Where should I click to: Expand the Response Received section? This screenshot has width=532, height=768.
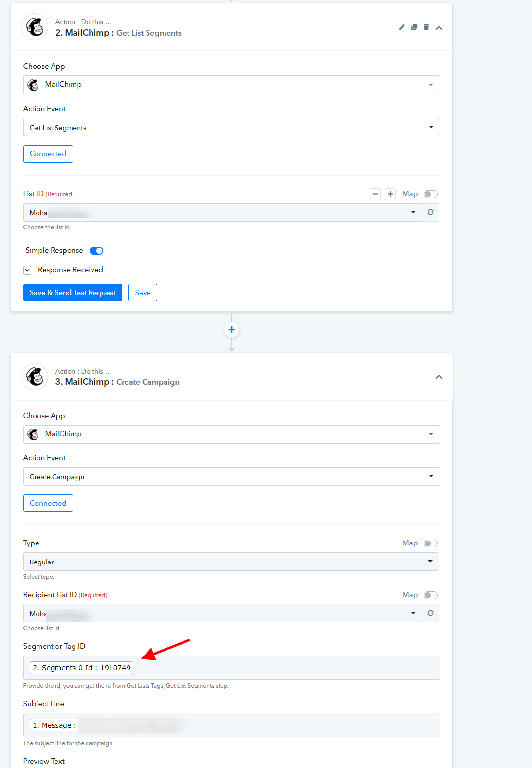(x=27, y=270)
